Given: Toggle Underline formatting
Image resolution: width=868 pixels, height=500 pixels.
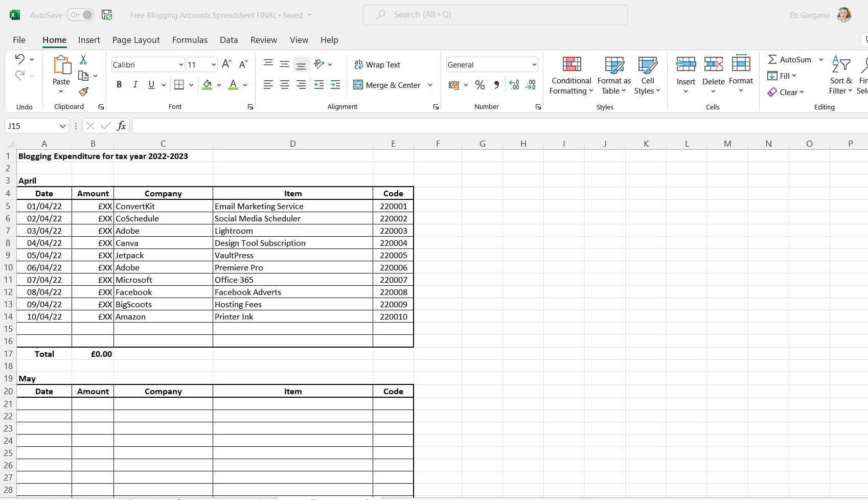Looking at the screenshot, I should [x=151, y=85].
